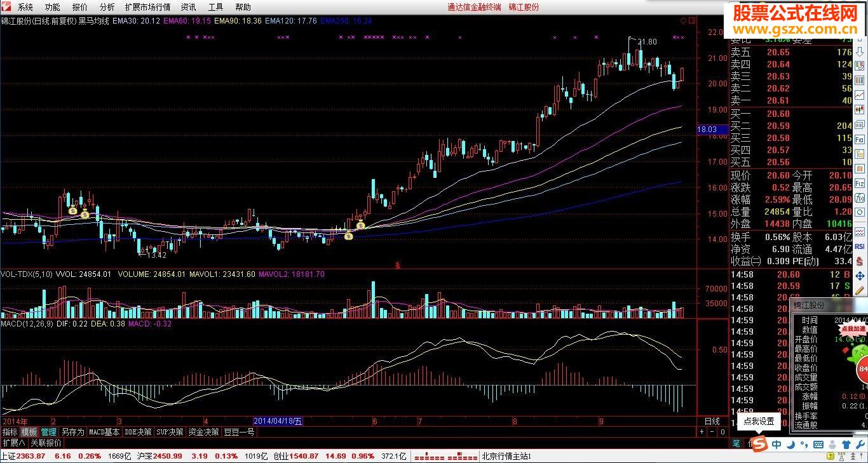The image size is (868, 463).
Task: Click the + zoom button below chart
Action: click(x=702, y=432)
